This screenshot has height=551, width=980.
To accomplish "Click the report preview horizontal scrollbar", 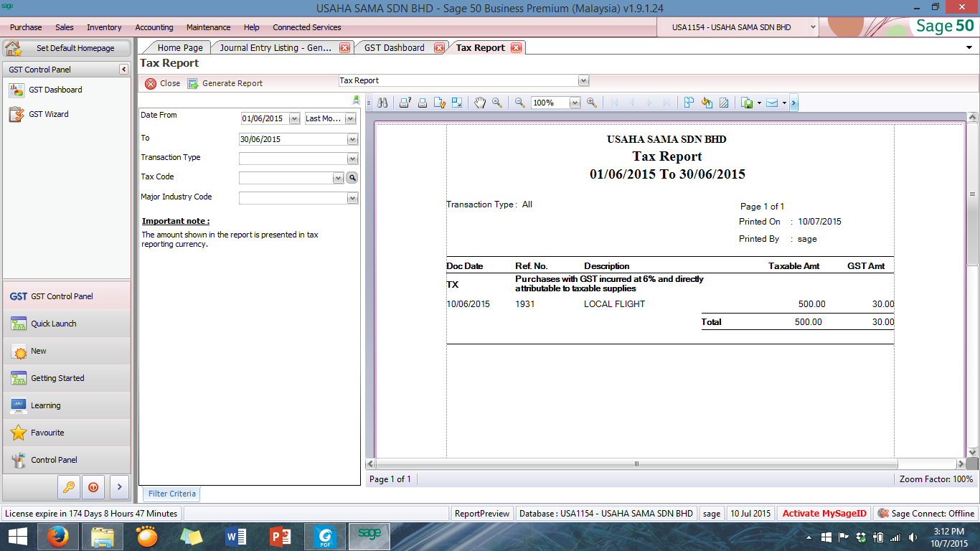I will [636, 464].
